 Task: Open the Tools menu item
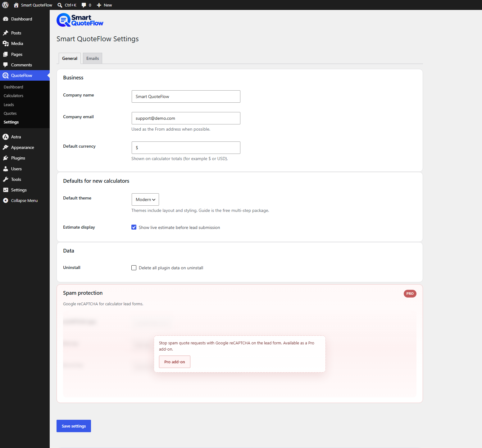pyautogui.click(x=25, y=179)
